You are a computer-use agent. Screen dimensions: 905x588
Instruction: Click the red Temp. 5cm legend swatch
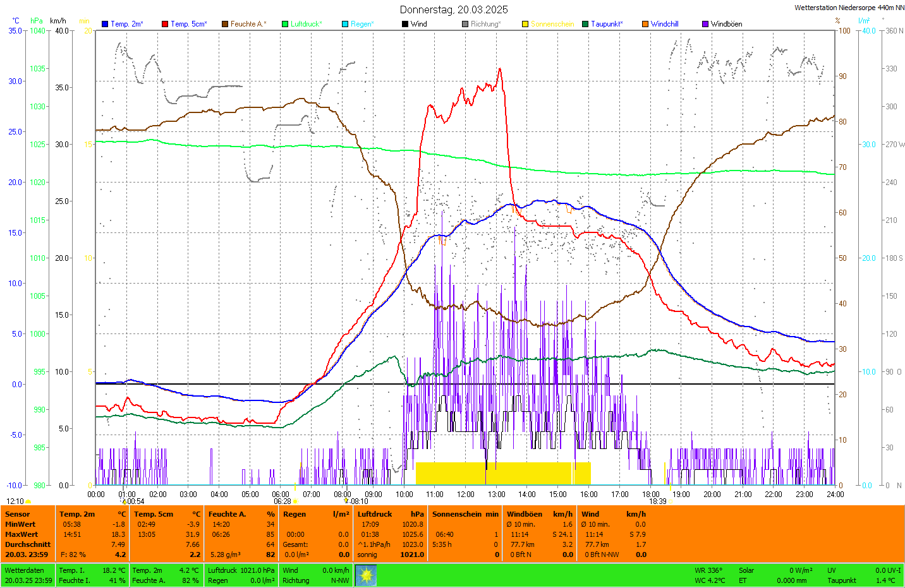click(165, 24)
